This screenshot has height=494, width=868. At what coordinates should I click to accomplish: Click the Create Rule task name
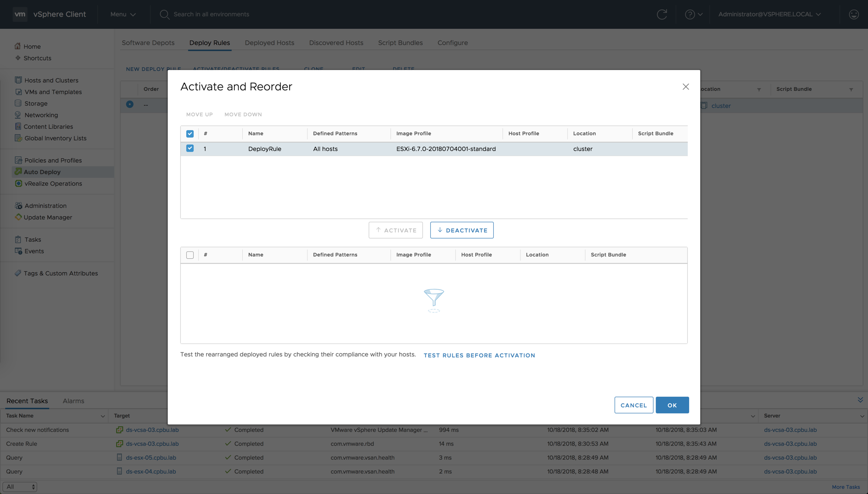[22, 444]
